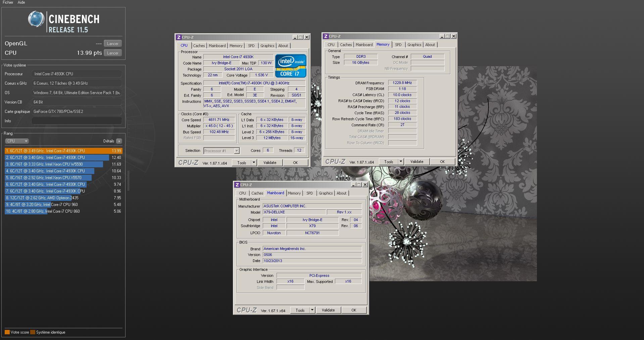644x340 pixels.
Task: Click the Cinebench panel splitter grip
Action: 128,181
